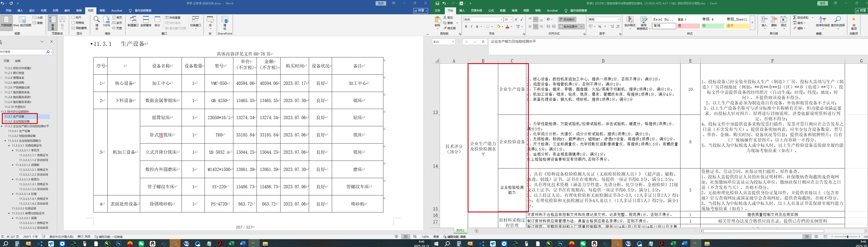Expand the Excel cell styles gallery

tap(752, 23)
